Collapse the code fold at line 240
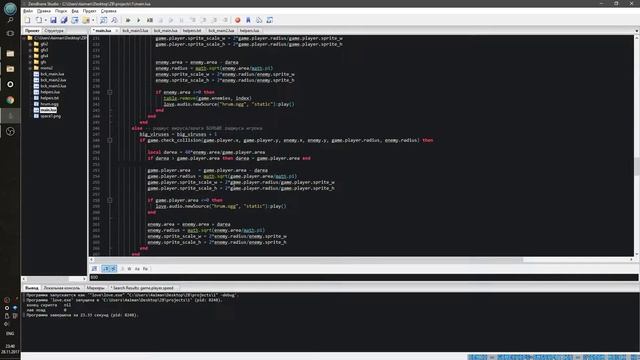The height and width of the screenshot is (360, 640). [x=110, y=92]
